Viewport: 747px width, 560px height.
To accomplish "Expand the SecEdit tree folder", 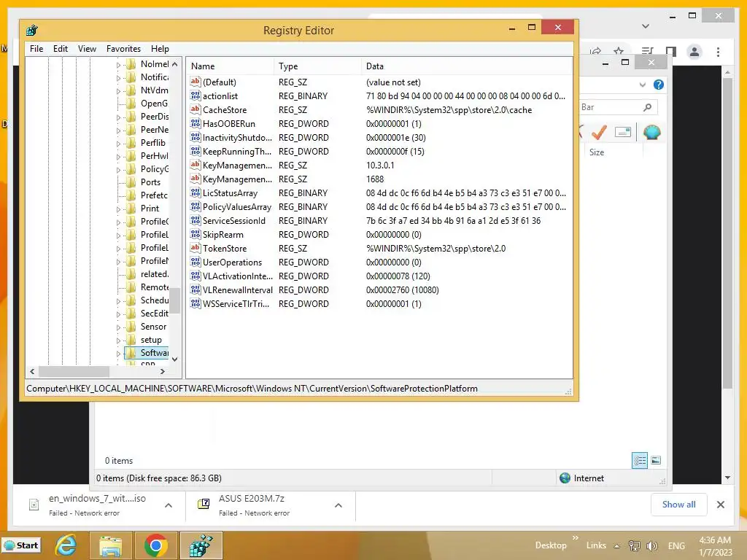I will click(x=118, y=314).
